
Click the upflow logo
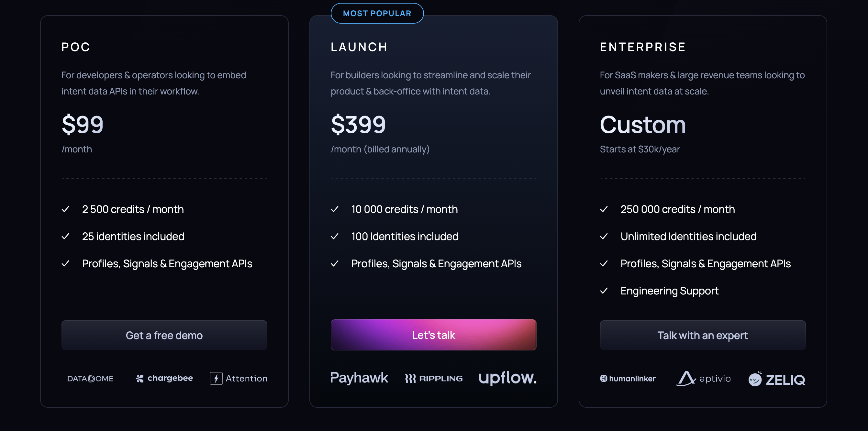pos(507,378)
